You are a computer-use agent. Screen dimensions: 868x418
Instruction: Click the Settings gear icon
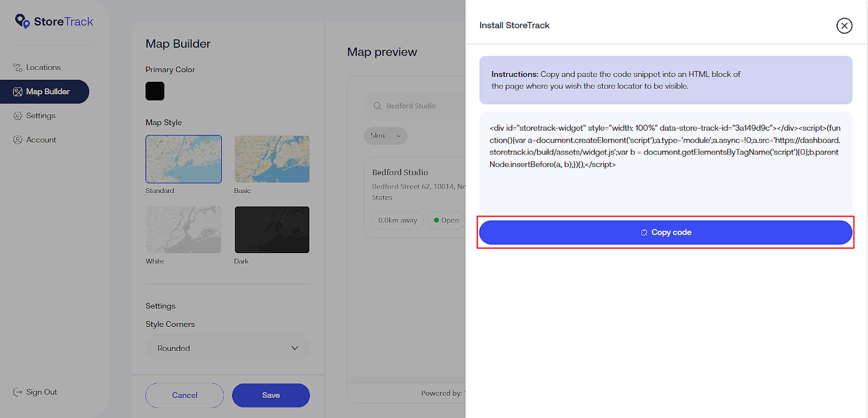tap(18, 116)
